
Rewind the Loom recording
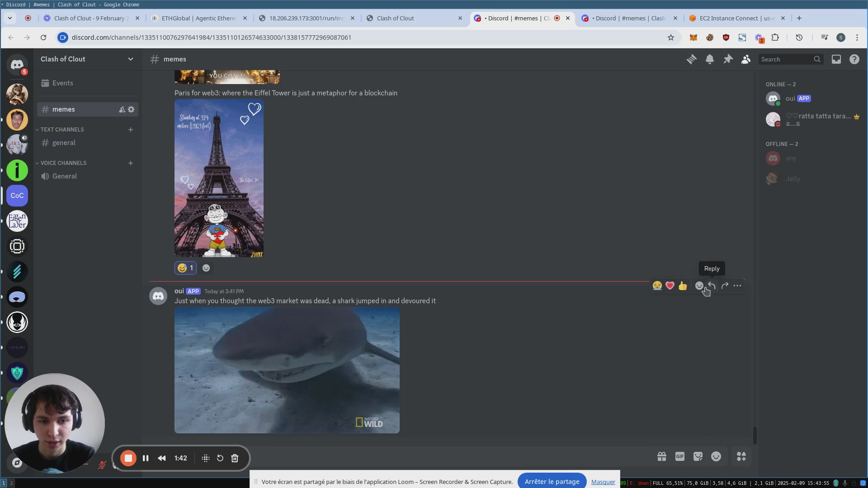162,458
